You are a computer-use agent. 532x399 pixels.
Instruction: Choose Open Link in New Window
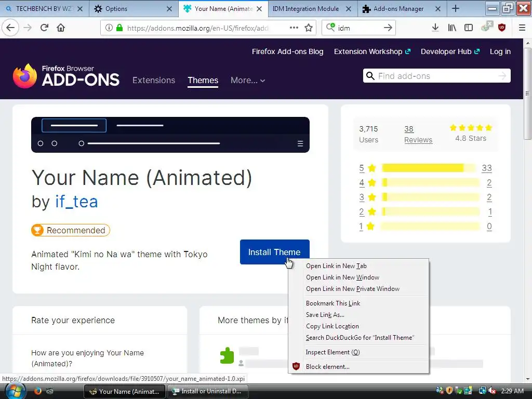pos(358,277)
